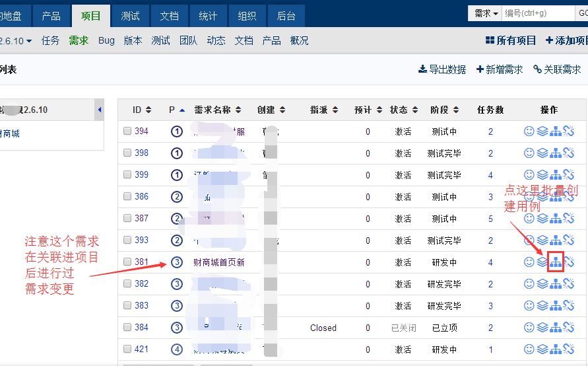
Task: Click the unlink icon for requirement 399
Action: coord(569,175)
